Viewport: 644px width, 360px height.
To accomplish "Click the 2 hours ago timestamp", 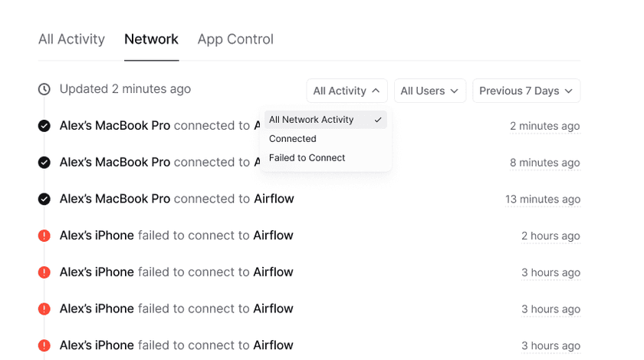I will click(550, 236).
